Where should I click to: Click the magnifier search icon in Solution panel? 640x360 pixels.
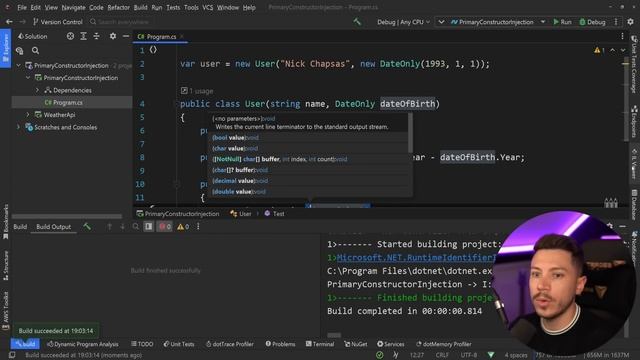point(36,51)
